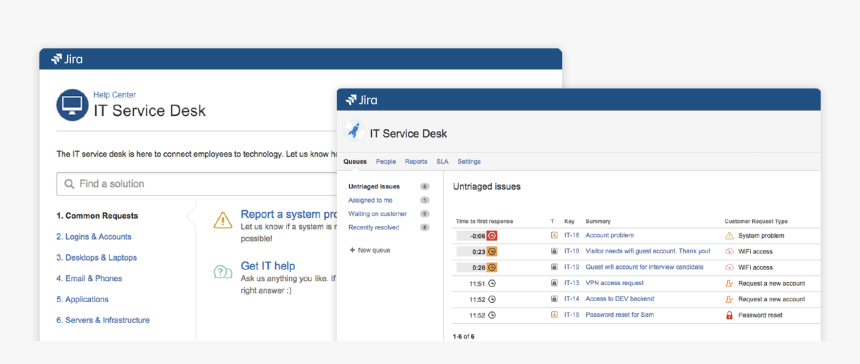Select the Common Requests category
This screenshot has height=364, width=860.
pos(97,216)
